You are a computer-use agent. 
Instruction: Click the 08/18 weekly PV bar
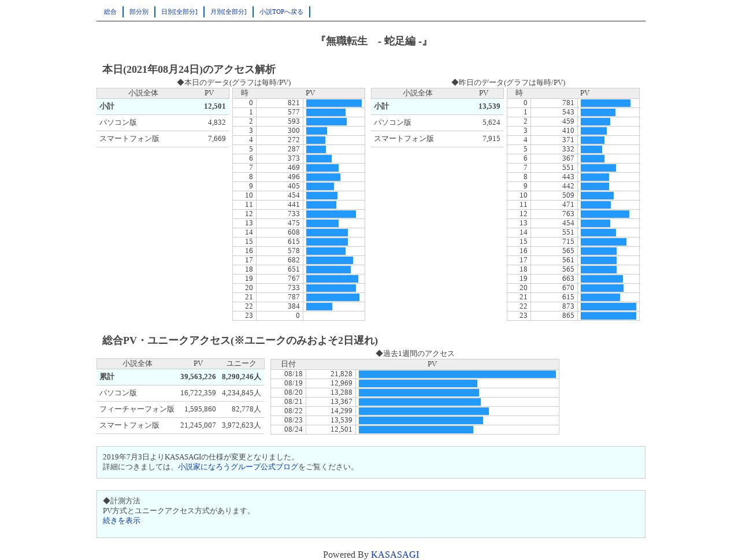point(457,374)
